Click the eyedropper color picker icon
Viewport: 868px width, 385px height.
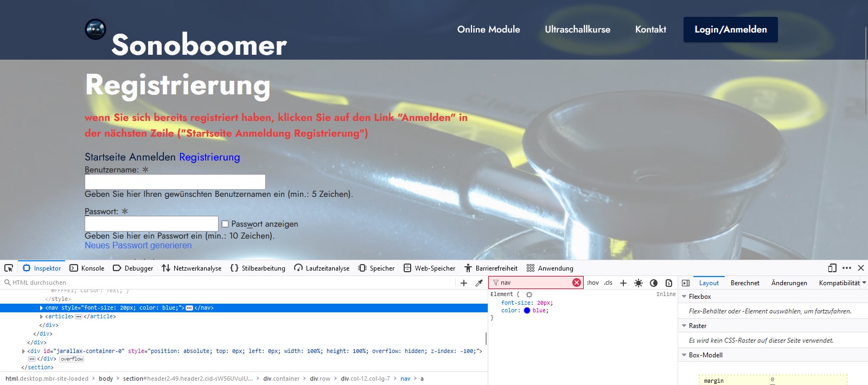(x=479, y=283)
